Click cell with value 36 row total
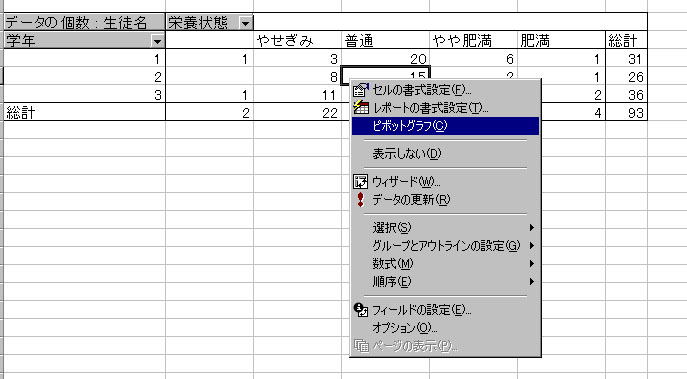 (x=626, y=94)
